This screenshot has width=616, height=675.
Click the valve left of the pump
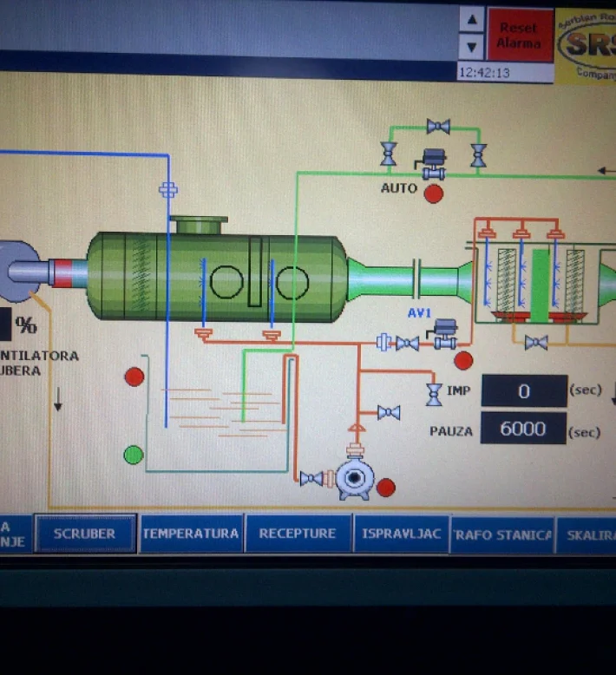(x=311, y=478)
